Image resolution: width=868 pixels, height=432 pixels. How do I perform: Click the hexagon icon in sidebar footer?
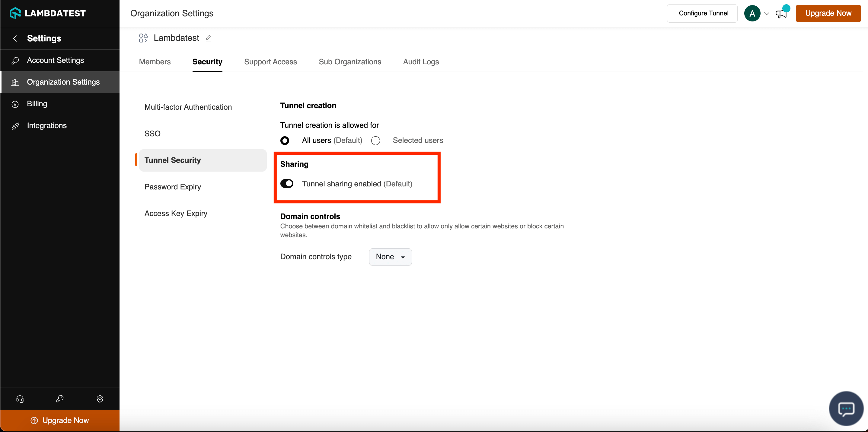[x=100, y=399]
